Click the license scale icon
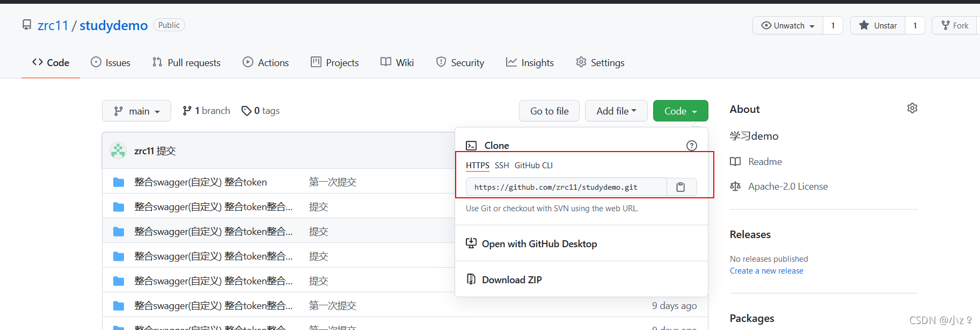Viewport: 980px width, 330px height. 735,186
